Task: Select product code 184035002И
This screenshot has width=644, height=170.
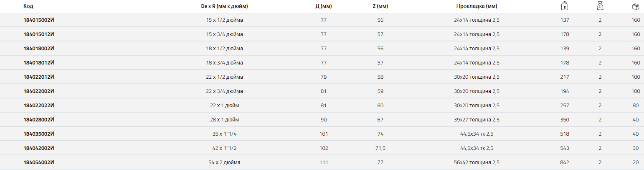Action: 39,134
